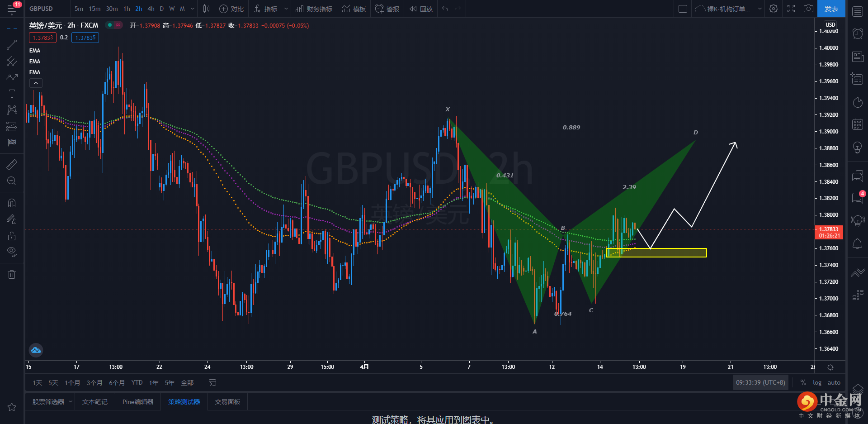The width and height of the screenshot is (868, 424).
Task: Toggle the log scale option
Action: coord(817,383)
